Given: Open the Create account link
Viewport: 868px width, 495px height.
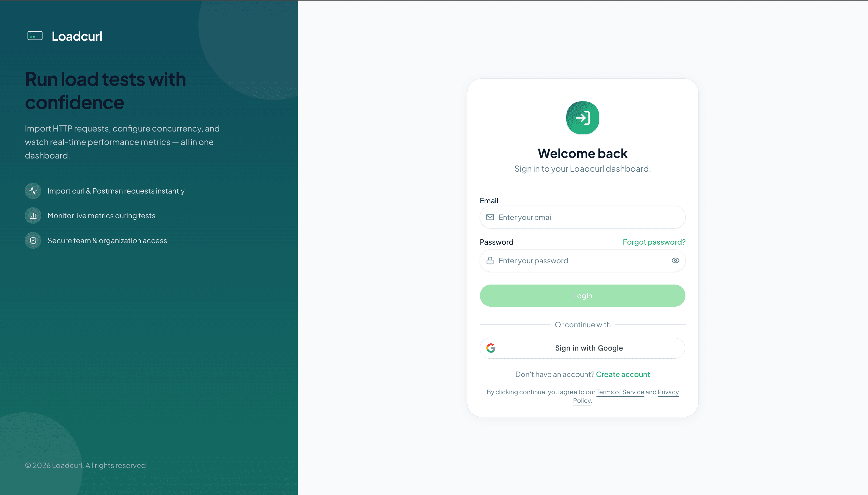Looking at the screenshot, I should click(x=623, y=374).
